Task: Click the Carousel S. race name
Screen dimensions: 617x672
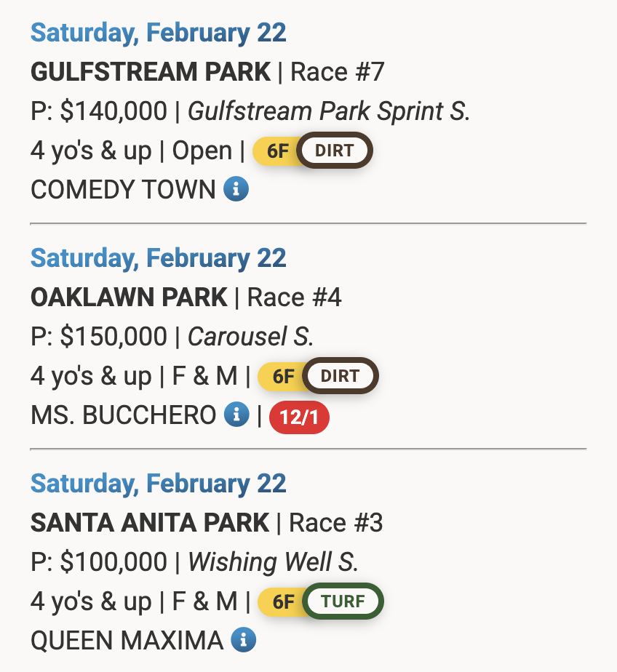Action: [x=250, y=337]
